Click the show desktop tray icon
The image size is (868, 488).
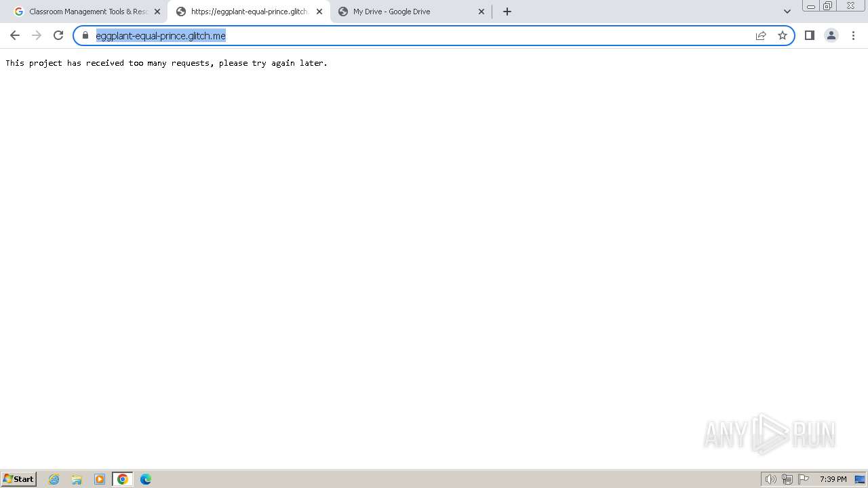coord(860,479)
